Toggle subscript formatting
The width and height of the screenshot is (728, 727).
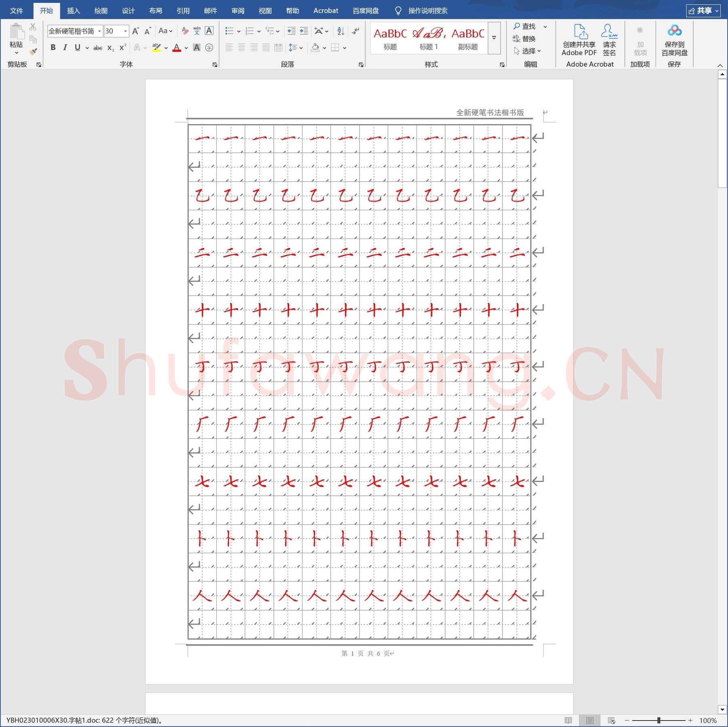[x=110, y=48]
